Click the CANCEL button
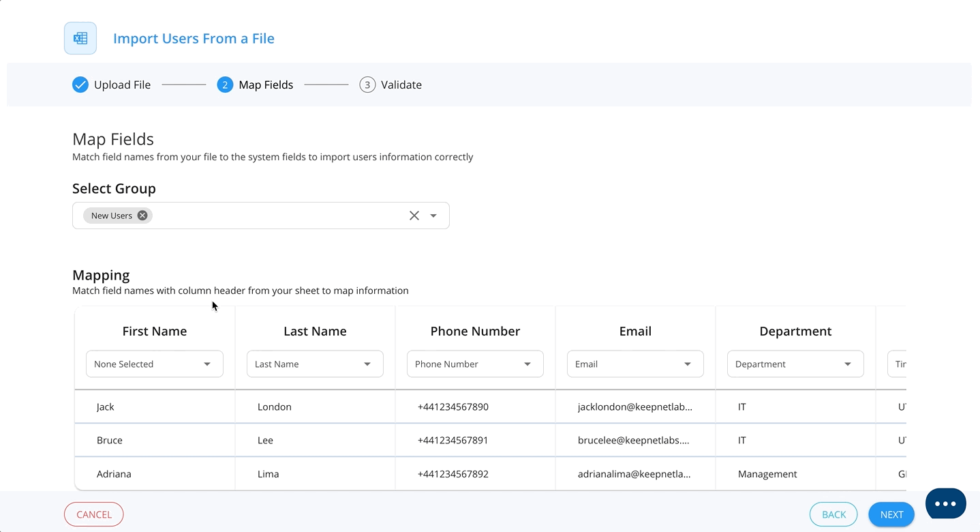The image size is (980, 532). 93,514
